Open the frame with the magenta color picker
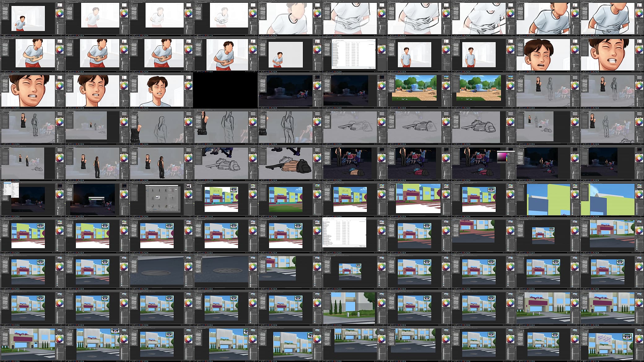This screenshot has height=362, width=644. (x=483, y=163)
